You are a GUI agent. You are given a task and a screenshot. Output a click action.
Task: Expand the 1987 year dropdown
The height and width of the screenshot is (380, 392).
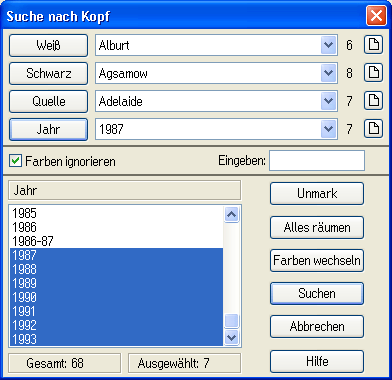pyautogui.click(x=328, y=129)
